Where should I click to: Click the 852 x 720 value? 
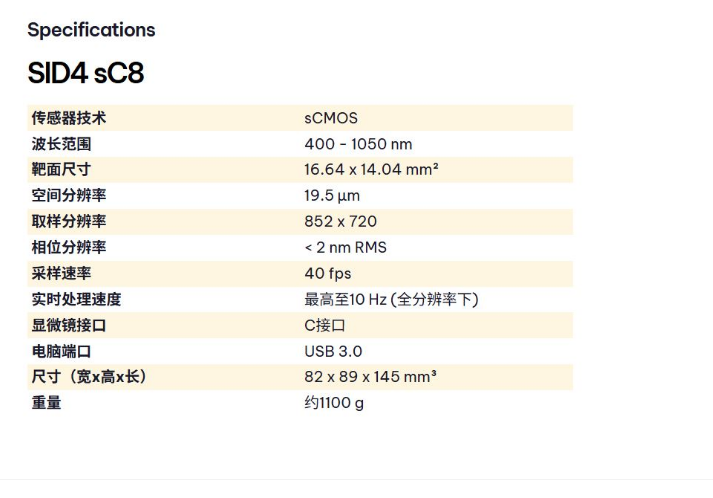[x=340, y=222]
